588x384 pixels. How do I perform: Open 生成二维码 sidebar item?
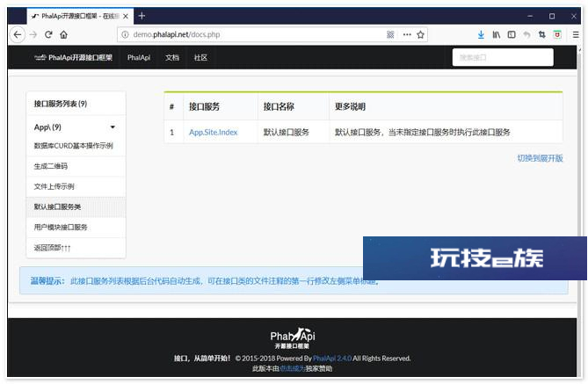click(x=76, y=166)
